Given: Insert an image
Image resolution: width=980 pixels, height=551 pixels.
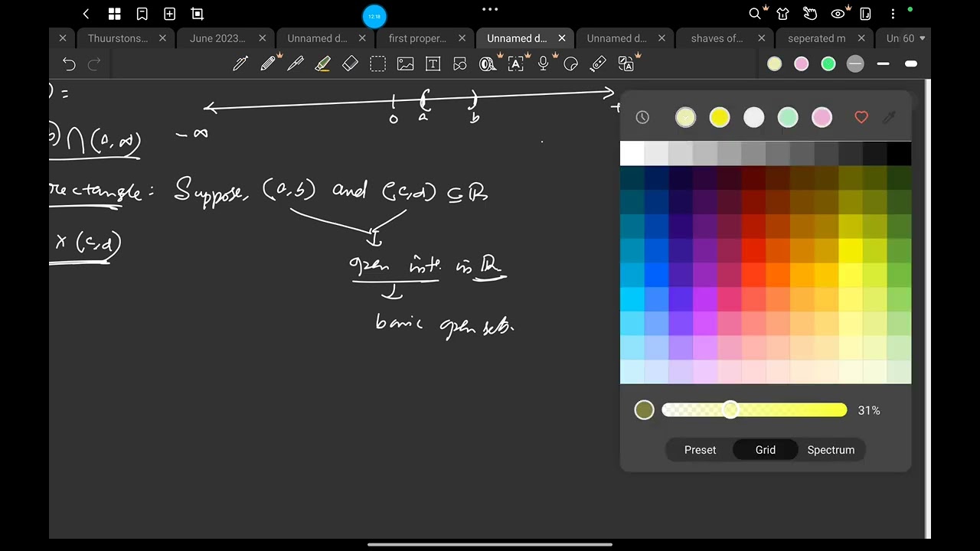Looking at the screenshot, I should (405, 64).
